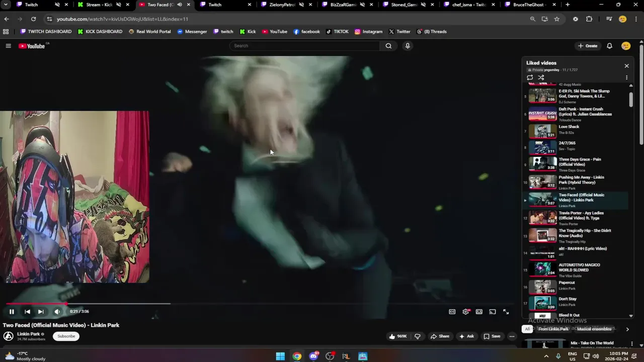
Task: Pause the Two Faced video
Action: tap(12, 312)
